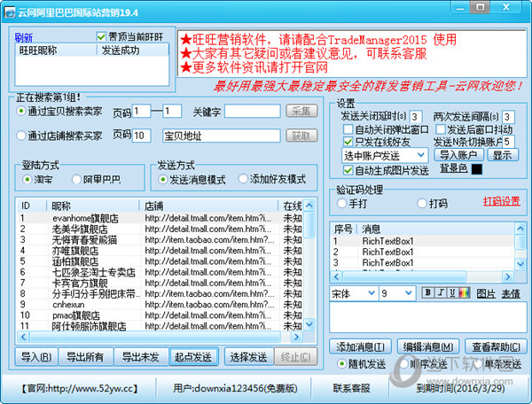Click 添加消息(T) button
Screen dimensions: 532x404
pos(360,346)
